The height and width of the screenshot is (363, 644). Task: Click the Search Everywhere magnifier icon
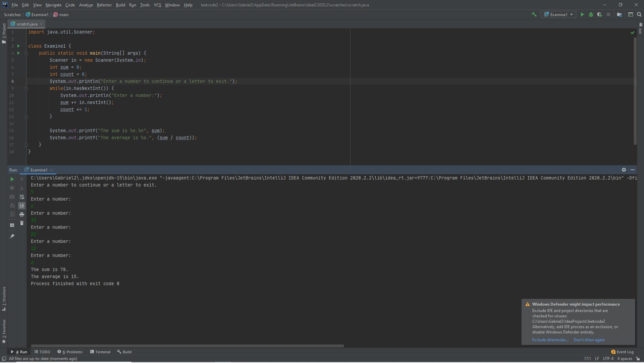point(639,14)
